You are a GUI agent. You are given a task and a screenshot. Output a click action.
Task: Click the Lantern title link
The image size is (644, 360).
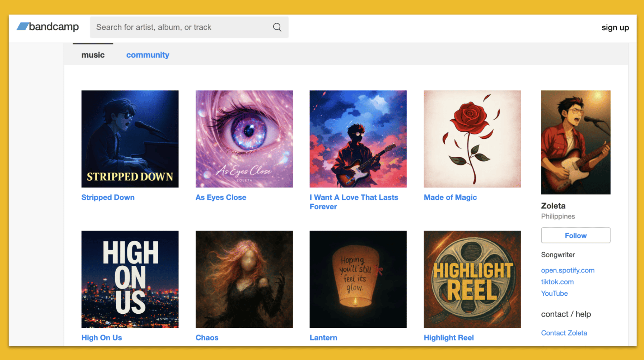tap(323, 337)
